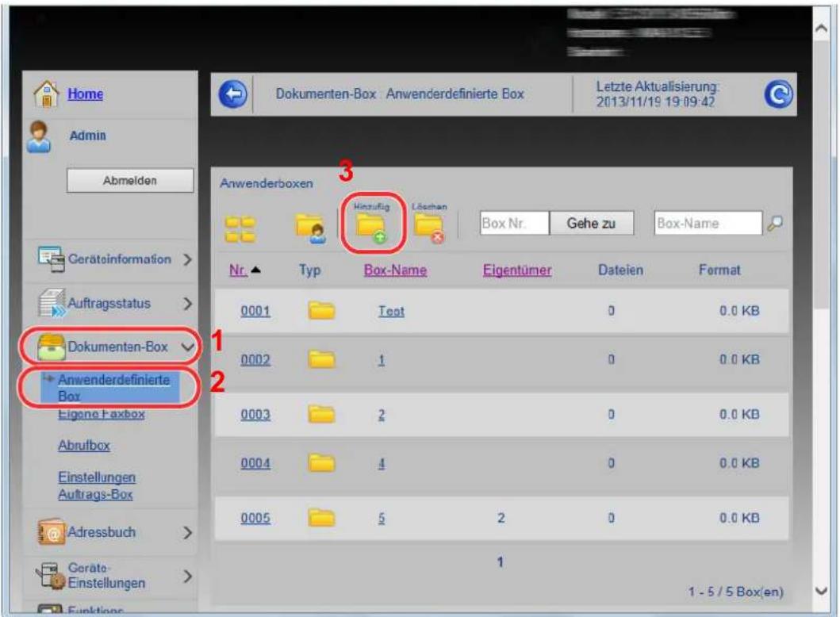The height and width of the screenshot is (617, 840).
Task: Click the Home house icon
Action: pos(46,94)
